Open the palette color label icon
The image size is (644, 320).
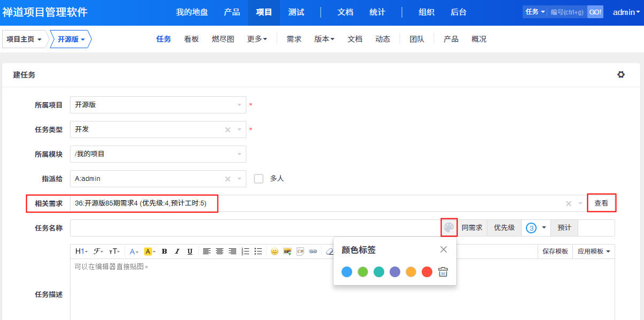[x=449, y=227]
